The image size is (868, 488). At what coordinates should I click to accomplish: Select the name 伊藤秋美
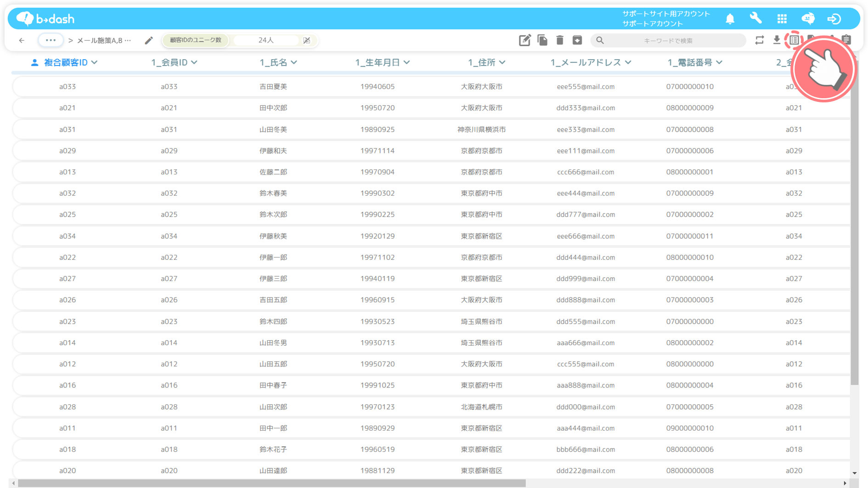[273, 236]
